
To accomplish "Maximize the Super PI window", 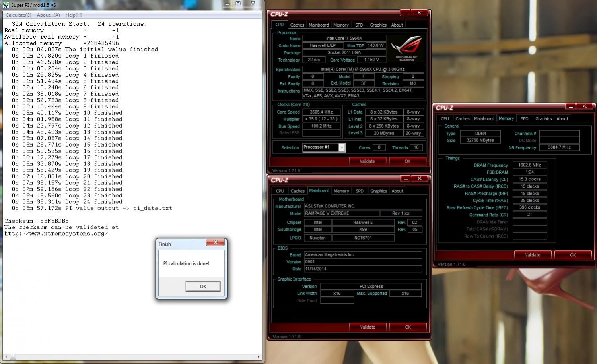I will point(238,4).
